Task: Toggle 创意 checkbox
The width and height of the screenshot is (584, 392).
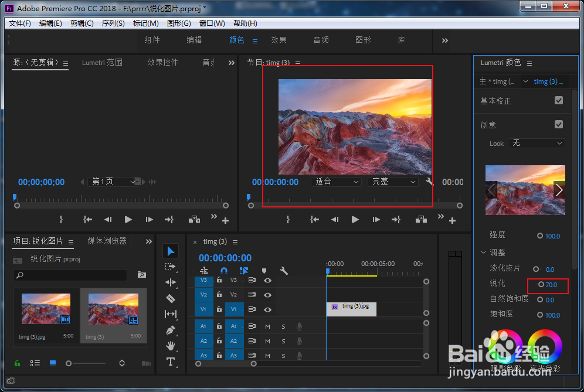Action: pos(559,124)
